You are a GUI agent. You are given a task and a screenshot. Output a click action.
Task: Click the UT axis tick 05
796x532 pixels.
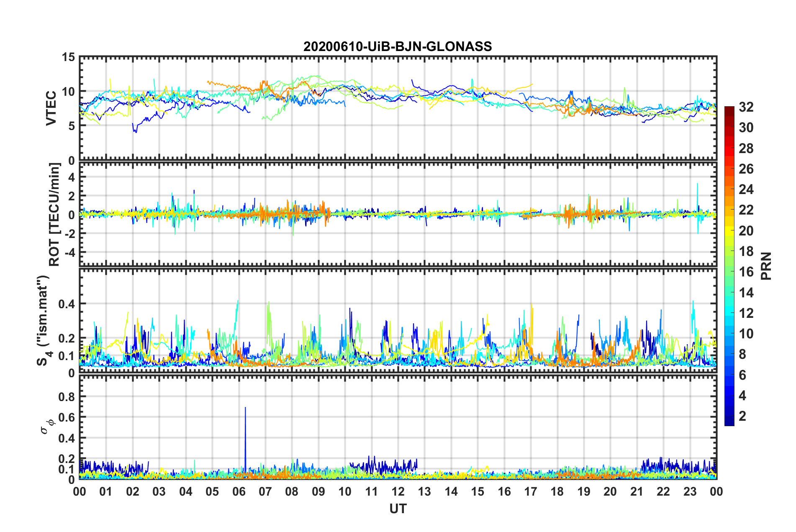pyautogui.click(x=212, y=491)
